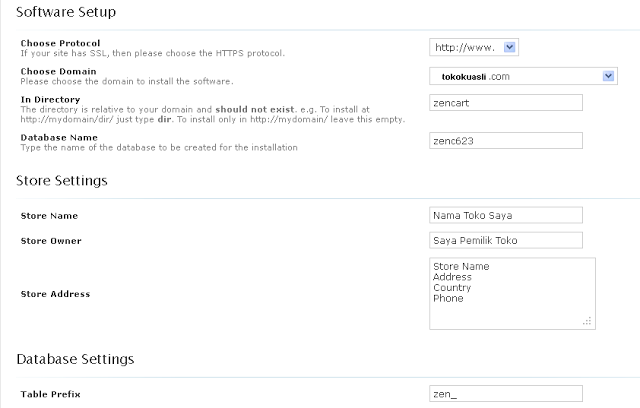Viewport: 640px width, 408px height.
Task: Click the In Directory input field
Action: click(x=505, y=102)
